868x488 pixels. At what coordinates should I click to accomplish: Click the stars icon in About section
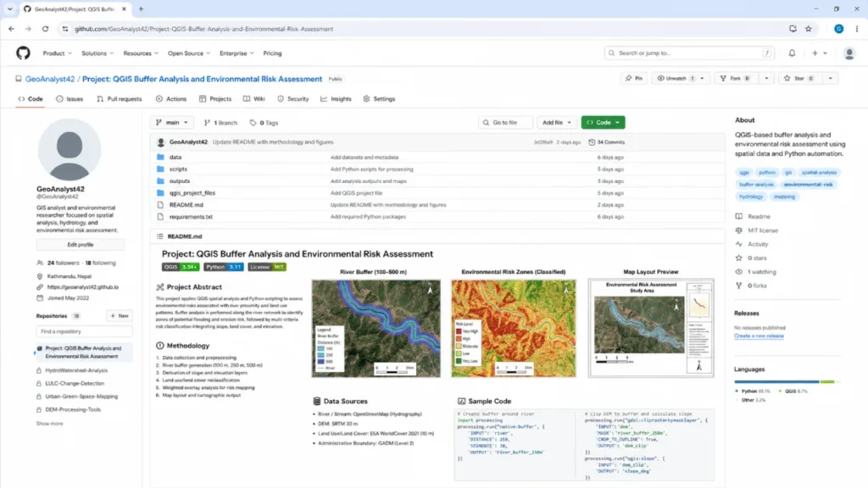click(x=738, y=258)
